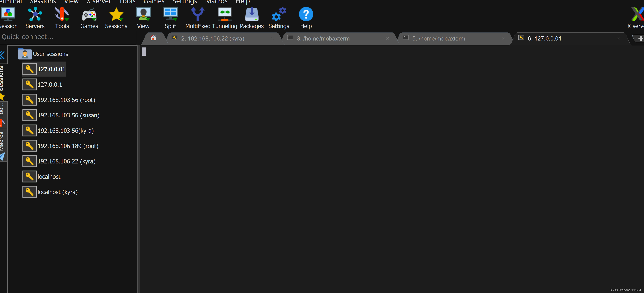The image size is (644, 293).
Task: Open the Settings menu in menu bar
Action: [185, 2]
